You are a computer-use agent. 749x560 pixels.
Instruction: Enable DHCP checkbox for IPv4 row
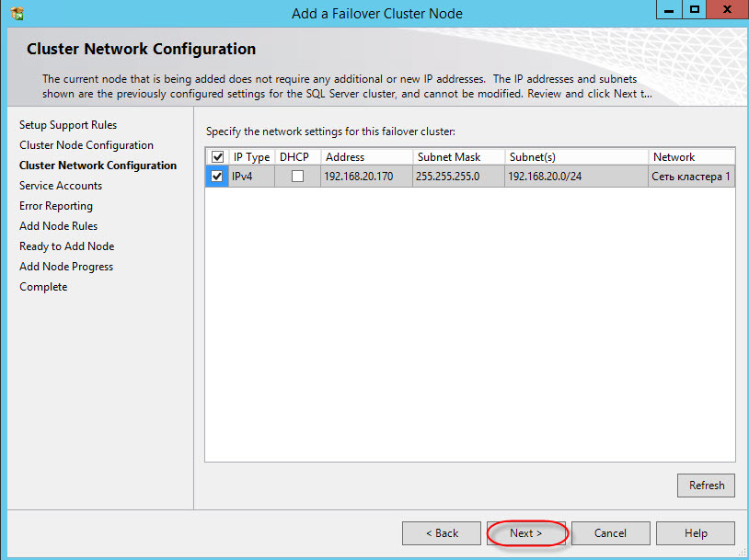point(297,177)
